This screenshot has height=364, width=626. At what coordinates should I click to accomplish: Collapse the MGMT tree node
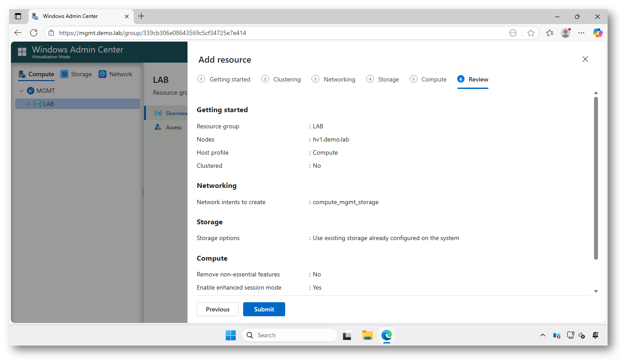(x=21, y=91)
